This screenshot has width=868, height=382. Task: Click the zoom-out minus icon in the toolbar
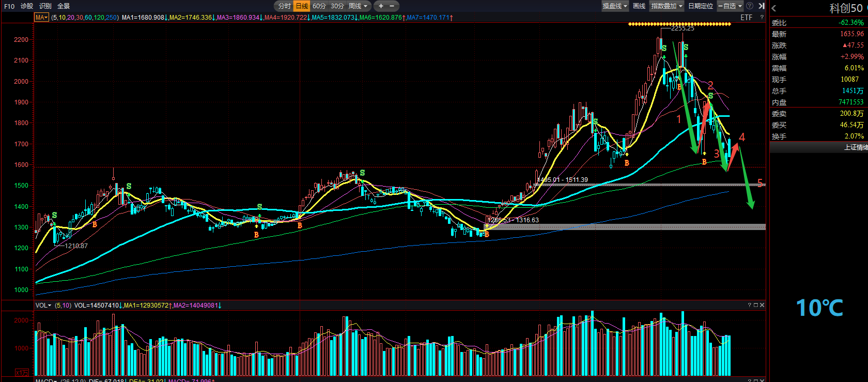tap(392, 6)
